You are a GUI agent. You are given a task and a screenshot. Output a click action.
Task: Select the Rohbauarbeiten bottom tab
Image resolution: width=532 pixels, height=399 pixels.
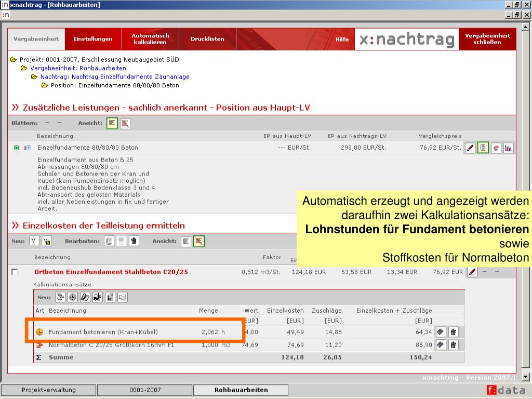pos(241,390)
